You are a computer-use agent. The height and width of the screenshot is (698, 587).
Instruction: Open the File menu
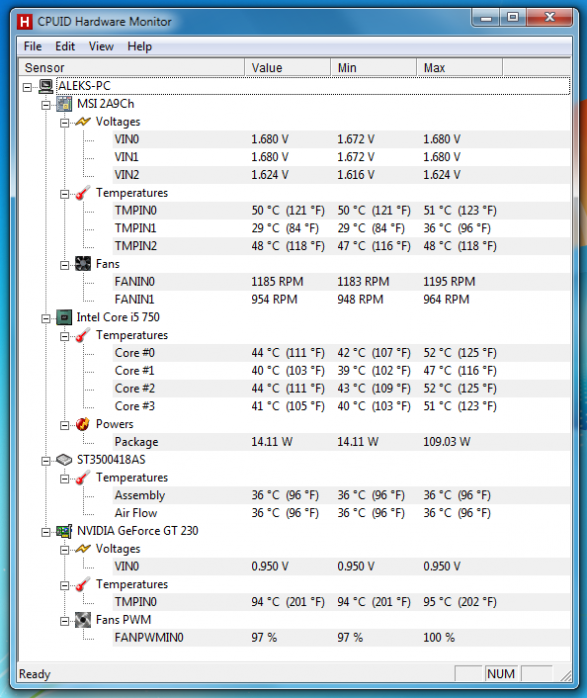[x=32, y=46]
